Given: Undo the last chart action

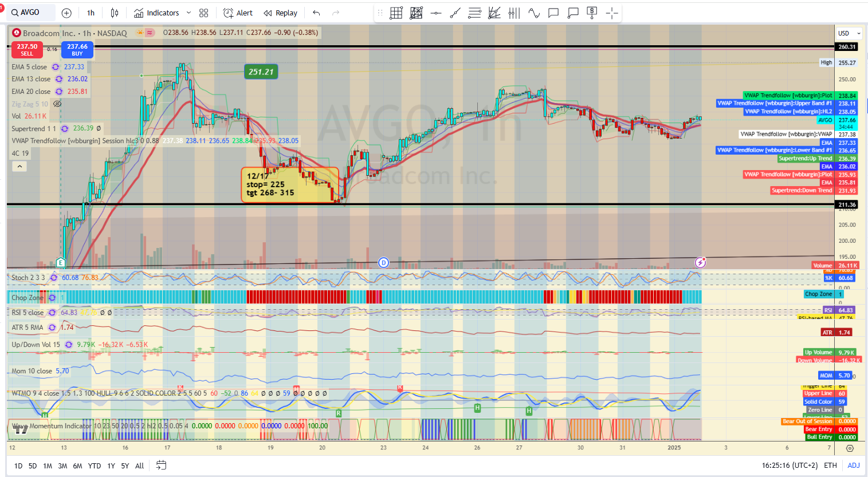Looking at the screenshot, I should pos(316,13).
